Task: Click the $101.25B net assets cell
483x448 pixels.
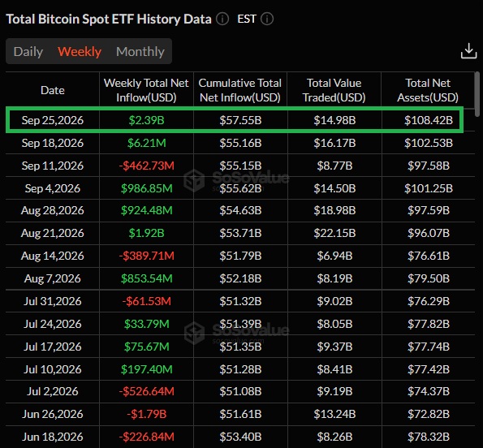Action: (429, 188)
